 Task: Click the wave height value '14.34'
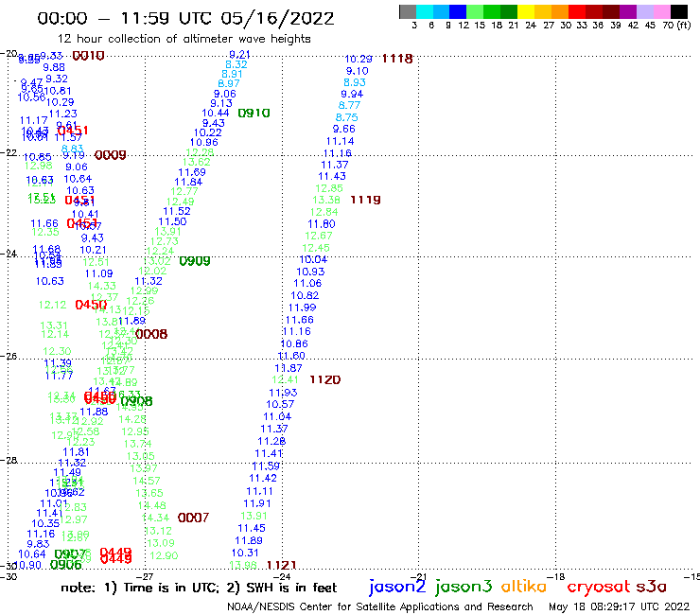pos(155,518)
